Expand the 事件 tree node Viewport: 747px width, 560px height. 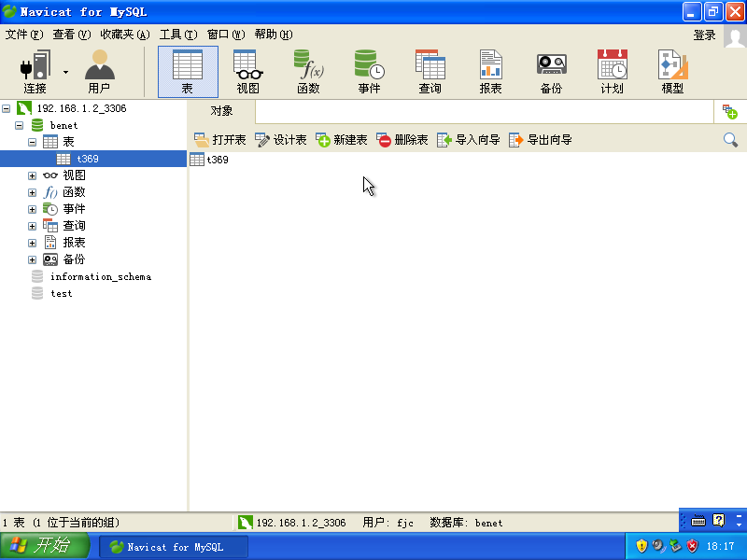click(x=32, y=209)
